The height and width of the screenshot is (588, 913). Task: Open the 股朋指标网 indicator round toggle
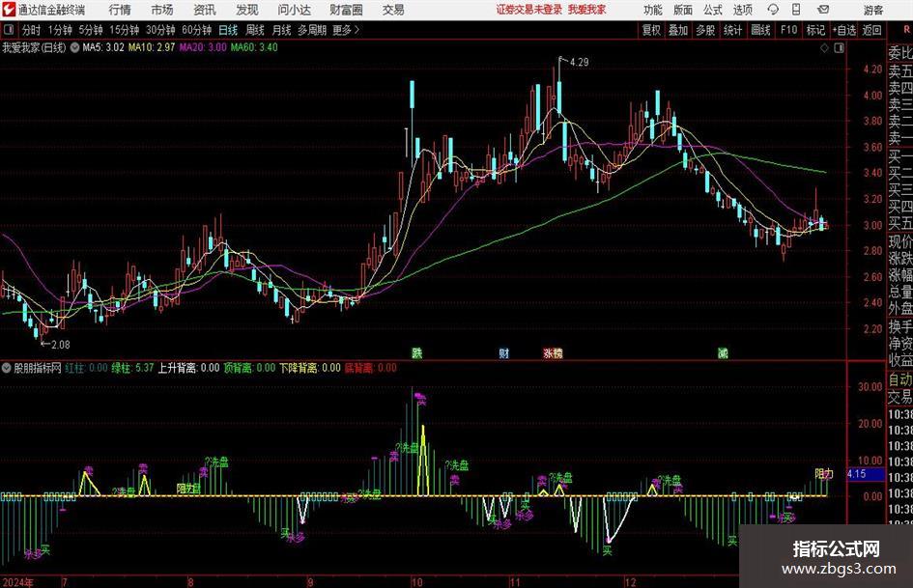point(7,368)
